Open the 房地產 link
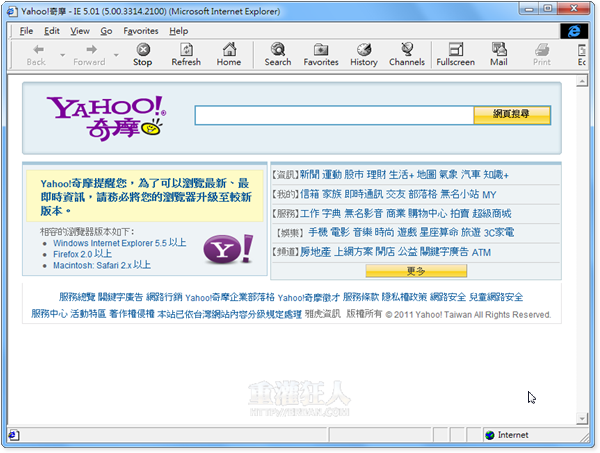 [x=315, y=252]
